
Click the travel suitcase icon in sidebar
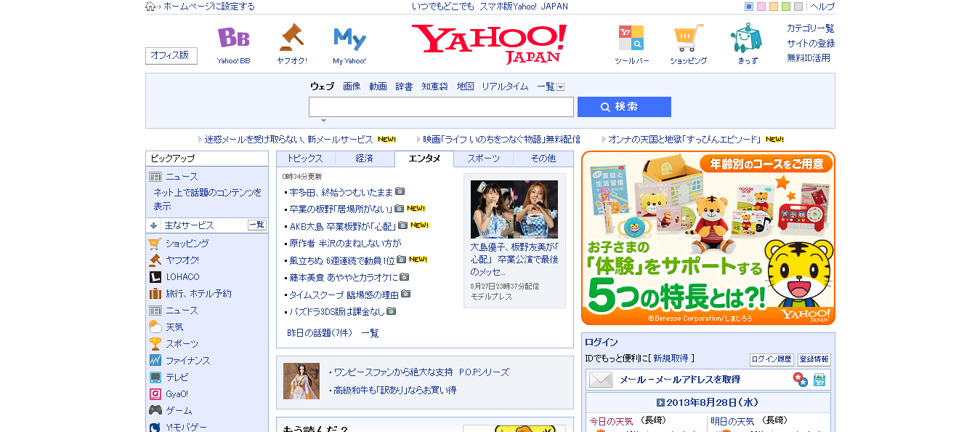click(x=155, y=294)
